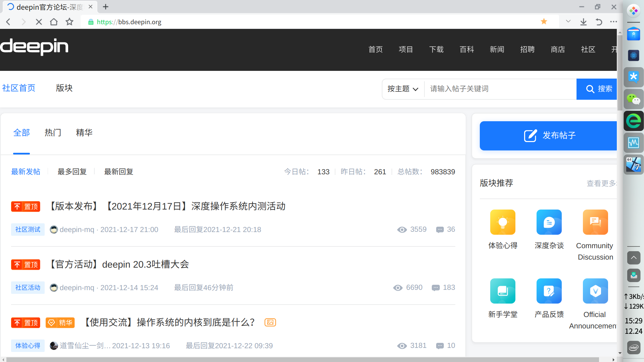This screenshot has height=362, width=644.
Task: Click the 搜索 search button
Action: (597, 89)
